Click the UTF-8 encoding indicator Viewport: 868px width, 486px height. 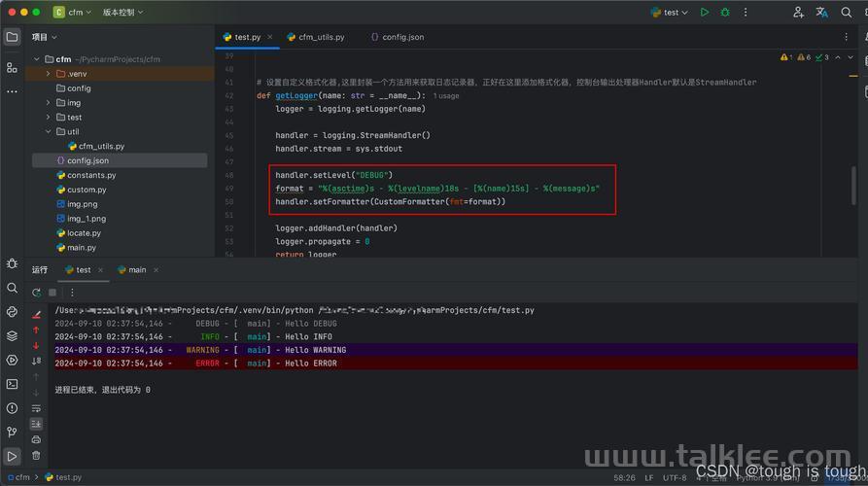click(x=675, y=477)
